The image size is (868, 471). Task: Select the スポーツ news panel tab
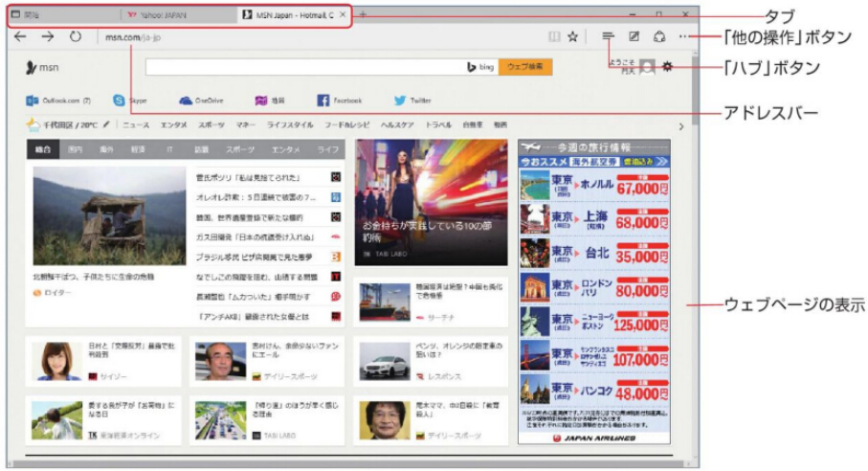(240, 149)
